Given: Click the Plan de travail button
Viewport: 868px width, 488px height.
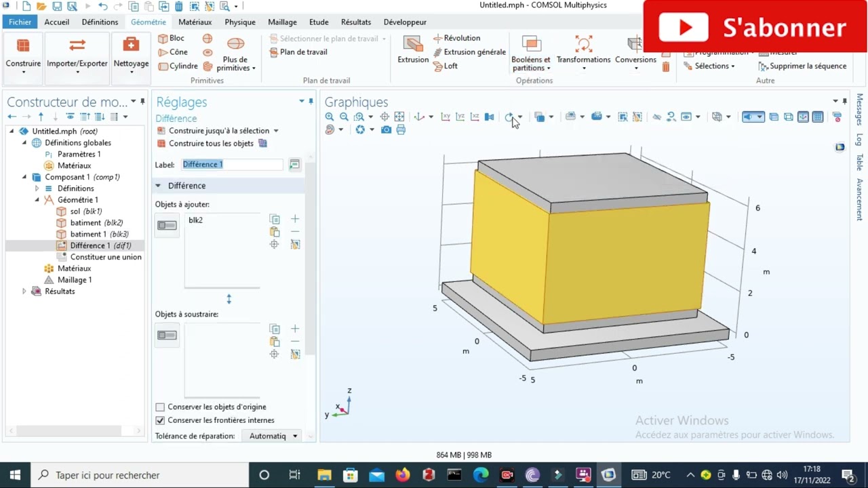Looking at the screenshot, I should click(298, 52).
